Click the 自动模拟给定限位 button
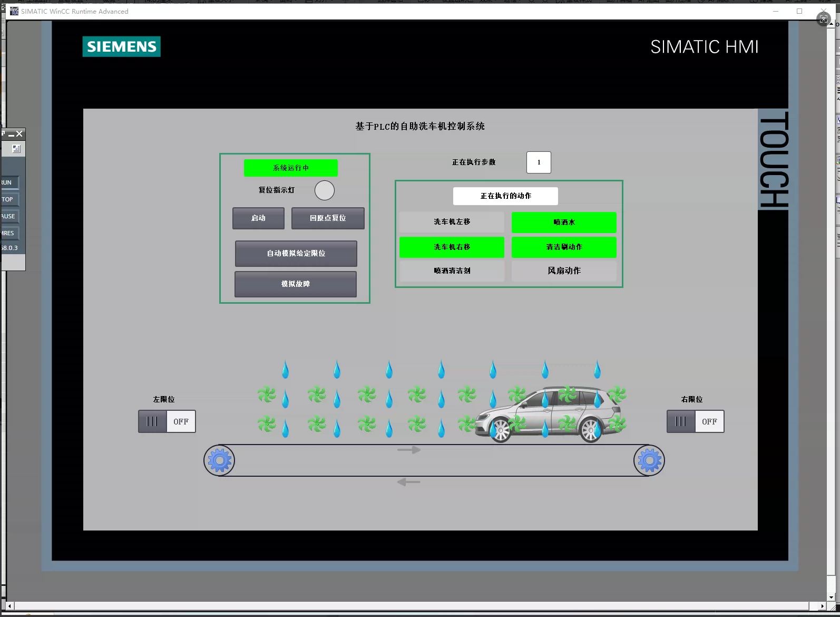The height and width of the screenshot is (617, 840). [x=296, y=254]
